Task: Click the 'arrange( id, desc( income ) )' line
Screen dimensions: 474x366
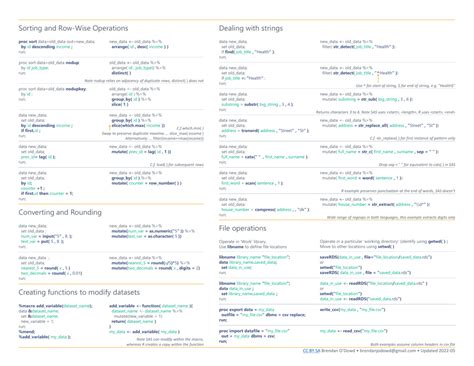Action: pos(140,47)
